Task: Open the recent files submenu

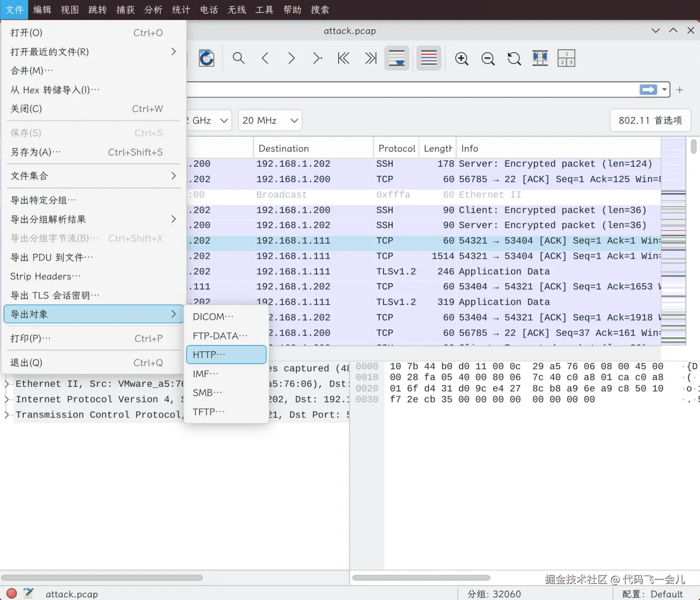Action: coord(93,52)
